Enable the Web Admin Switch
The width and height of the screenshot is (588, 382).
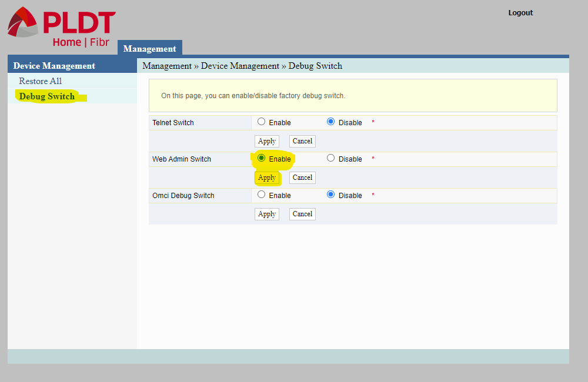pos(261,158)
